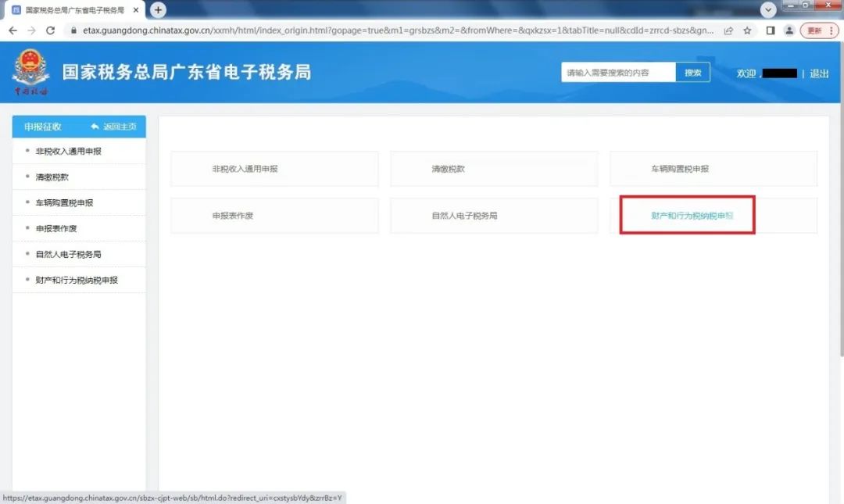Click the 搜索 search button
This screenshot has height=504, width=844.
(692, 72)
